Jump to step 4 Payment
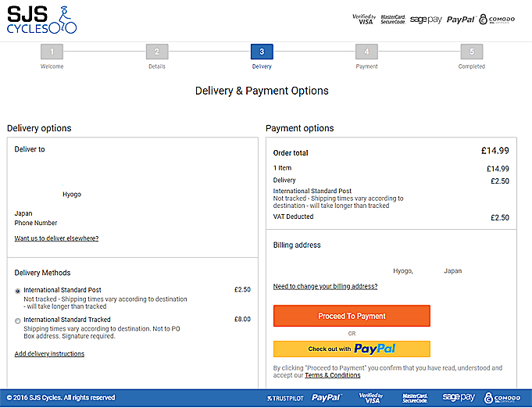This screenshot has height=408, width=532. point(366,52)
